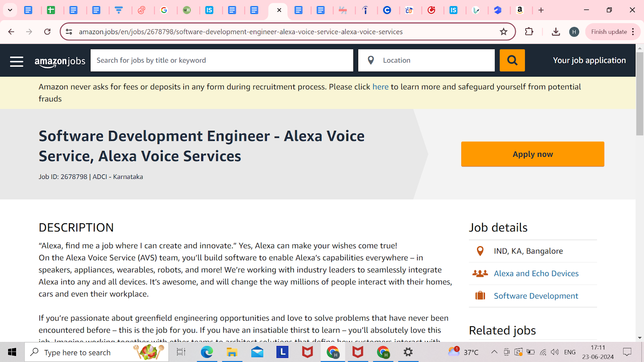Screen dimensions: 644x362
Task: View site information icon in address bar
Action: [69, 32]
